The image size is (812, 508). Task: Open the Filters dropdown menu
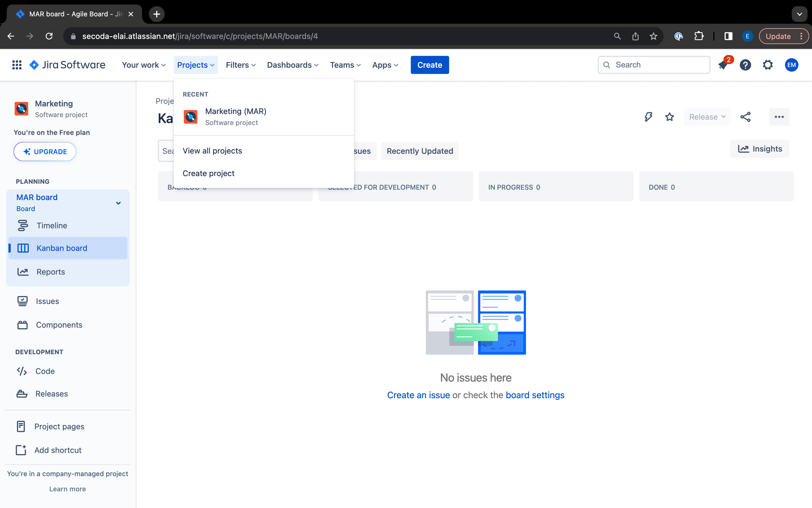click(x=241, y=65)
